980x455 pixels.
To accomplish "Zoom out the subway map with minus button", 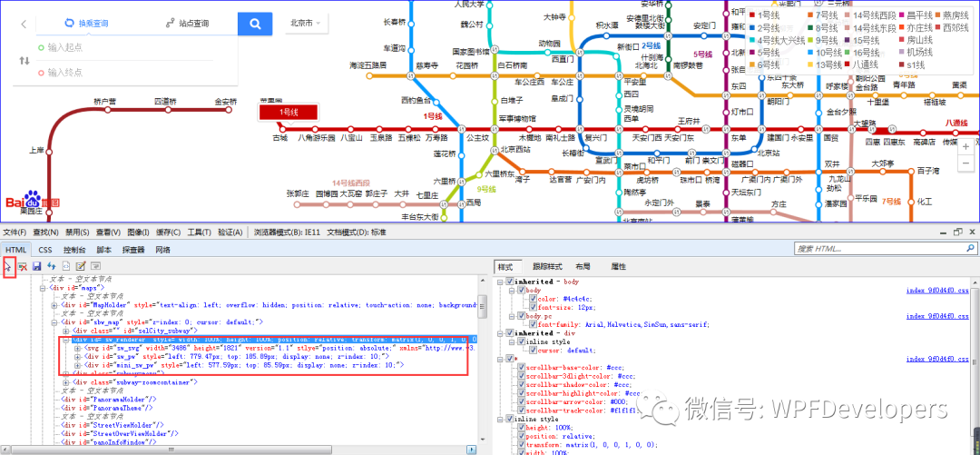I will point(966,163).
